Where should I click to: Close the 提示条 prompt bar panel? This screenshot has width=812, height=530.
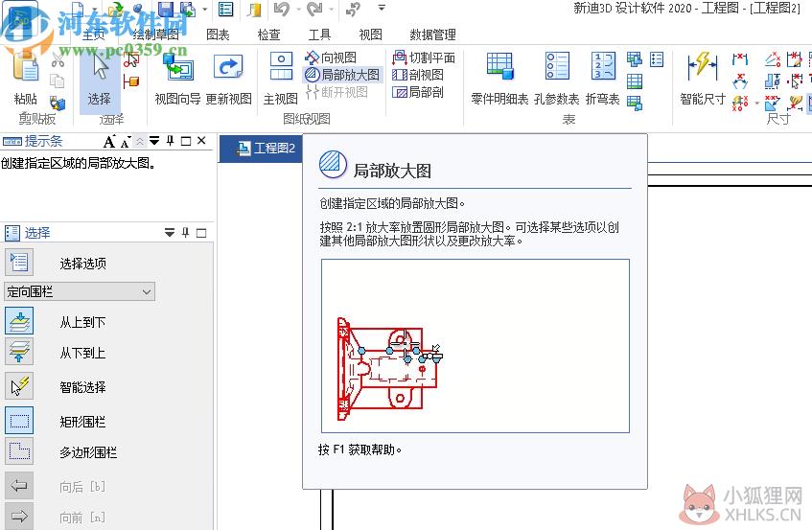201,140
